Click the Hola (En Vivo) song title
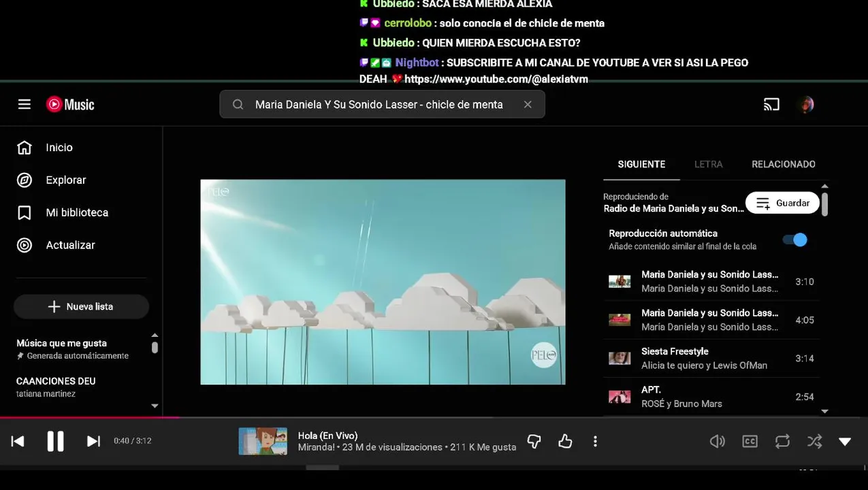The height and width of the screenshot is (490, 868). point(327,436)
